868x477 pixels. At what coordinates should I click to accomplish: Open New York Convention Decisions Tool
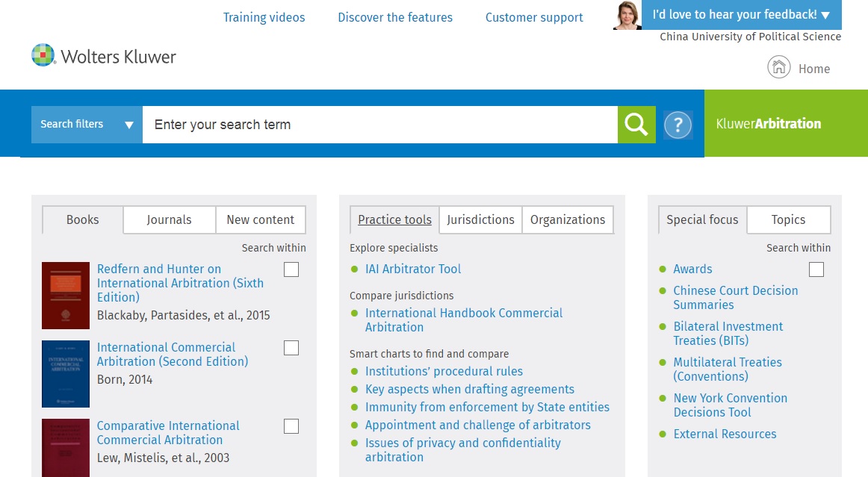(x=730, y=405)
